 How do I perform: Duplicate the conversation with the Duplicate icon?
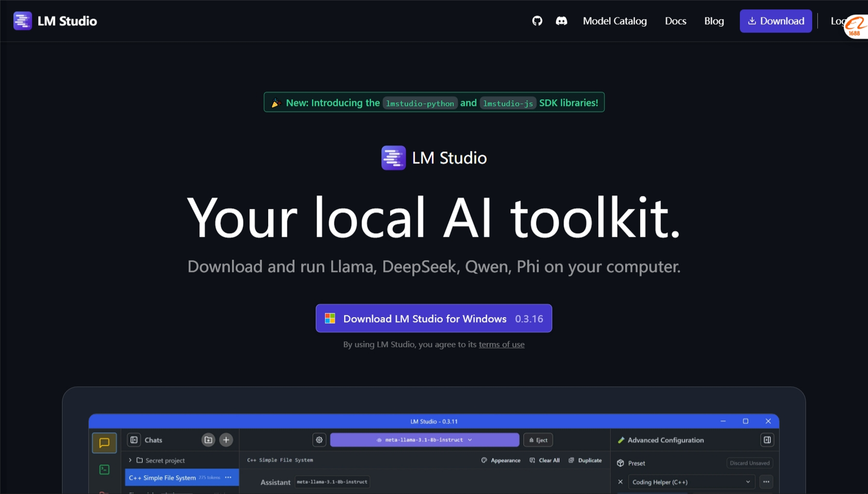pos(585,460)
